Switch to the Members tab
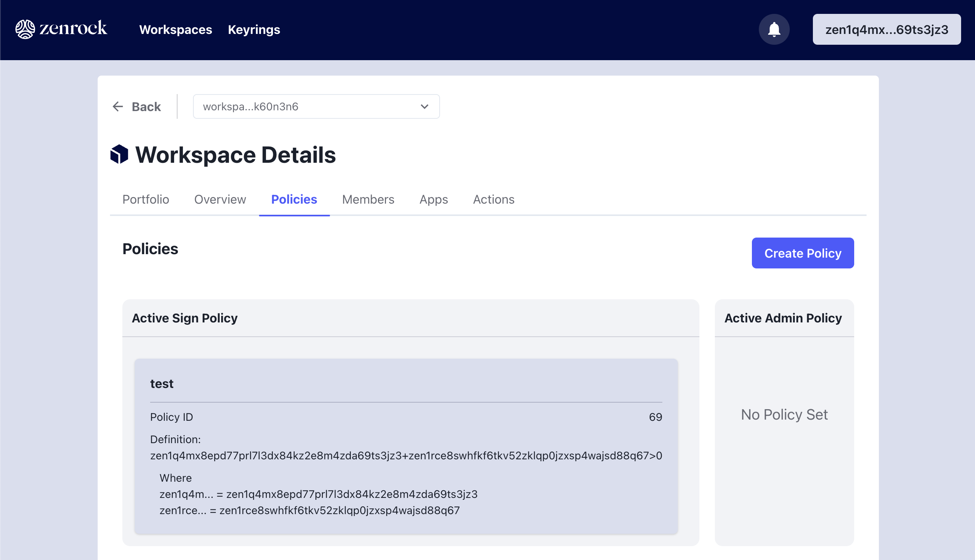The height and width of the screenshot is (560, 975). point(367,199)
